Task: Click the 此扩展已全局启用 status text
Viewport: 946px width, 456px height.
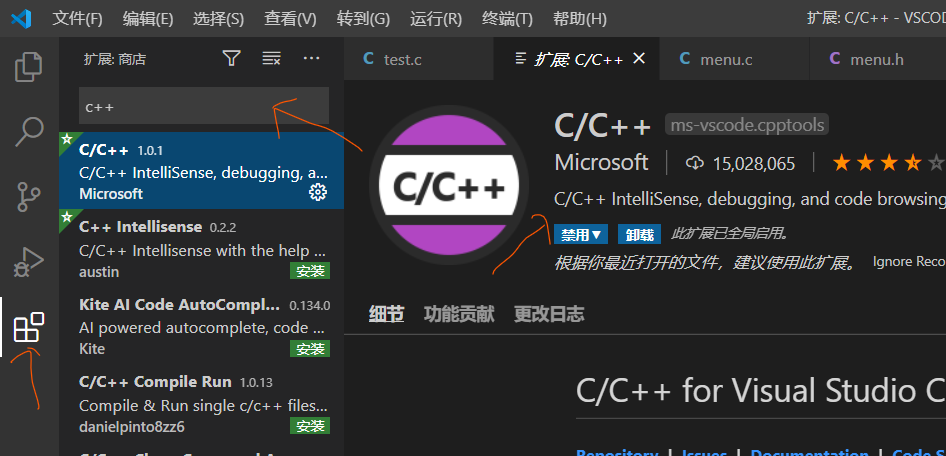Action: [x=730, y=234]
